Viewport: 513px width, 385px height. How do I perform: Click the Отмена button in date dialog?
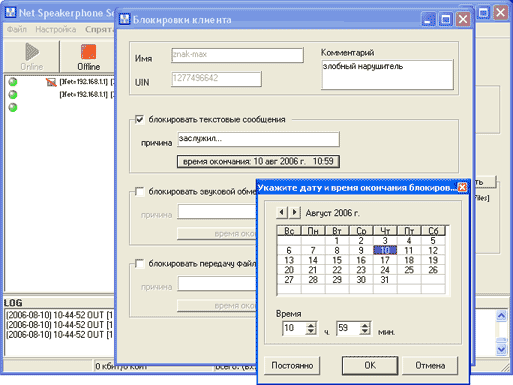coord(430,366)
